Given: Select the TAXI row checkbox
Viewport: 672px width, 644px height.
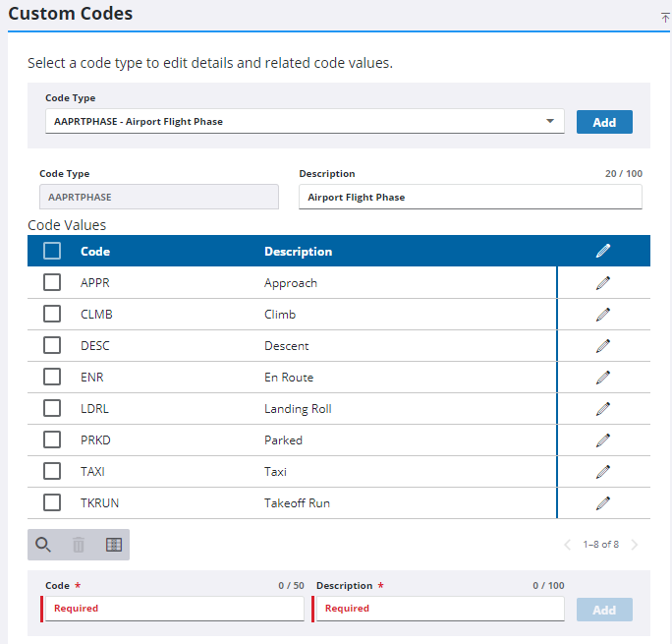Looking at the screenshot, I should pos(52,472).
